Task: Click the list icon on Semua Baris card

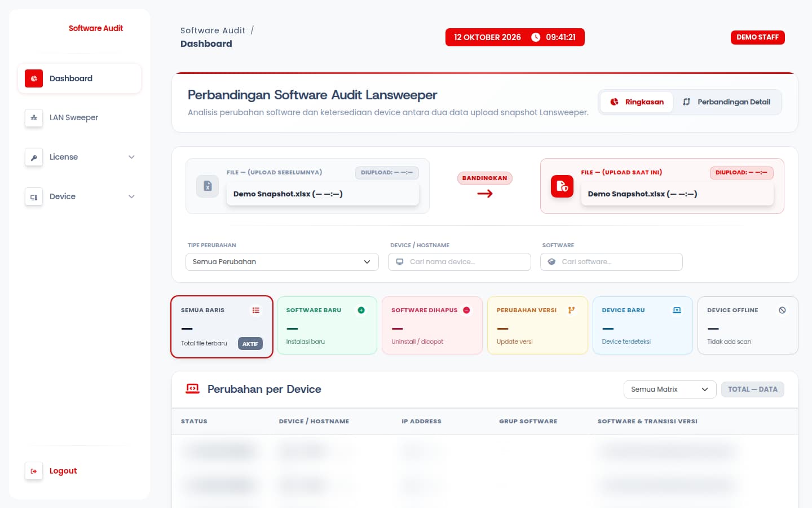Action: point(256,310)
